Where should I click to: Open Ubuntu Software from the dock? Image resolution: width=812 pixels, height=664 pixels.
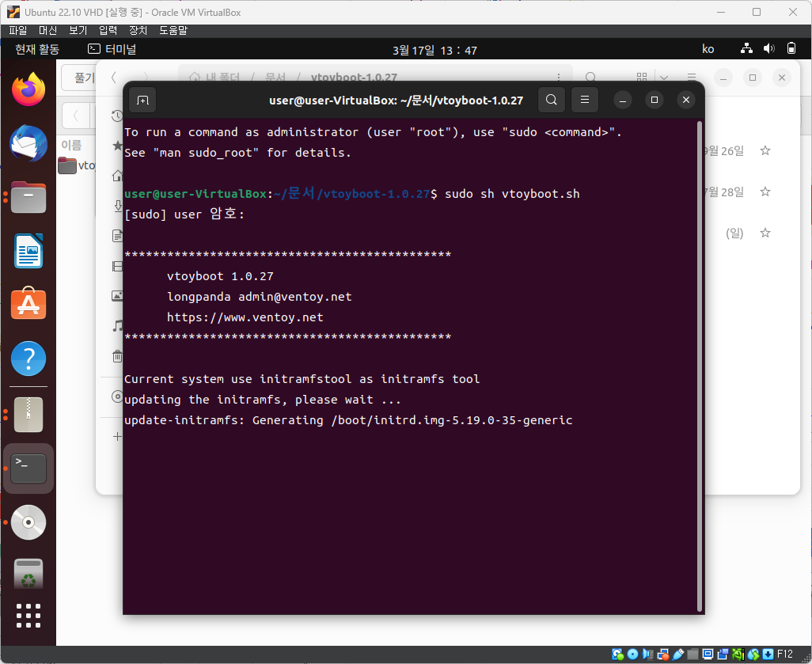(28, 304)
